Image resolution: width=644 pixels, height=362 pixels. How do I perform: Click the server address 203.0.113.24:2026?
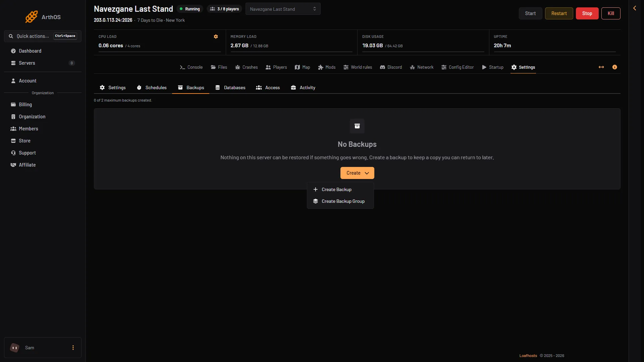tap(113, 20)
